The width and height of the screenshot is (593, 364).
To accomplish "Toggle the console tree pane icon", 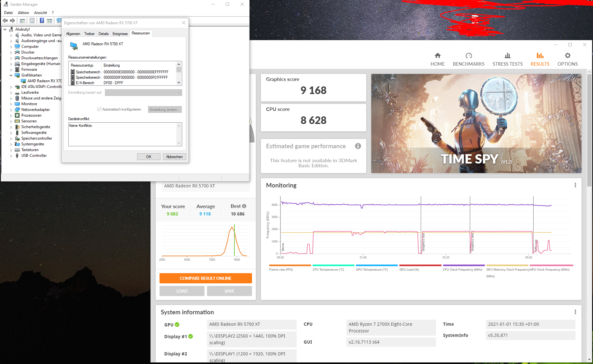I will coord(22,21).
